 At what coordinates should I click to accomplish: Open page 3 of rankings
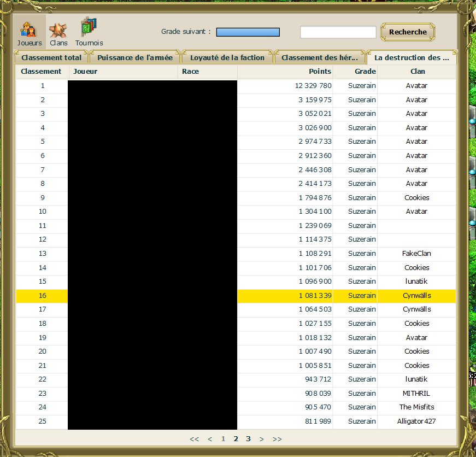pyautogui.click(x=248, y=438)
